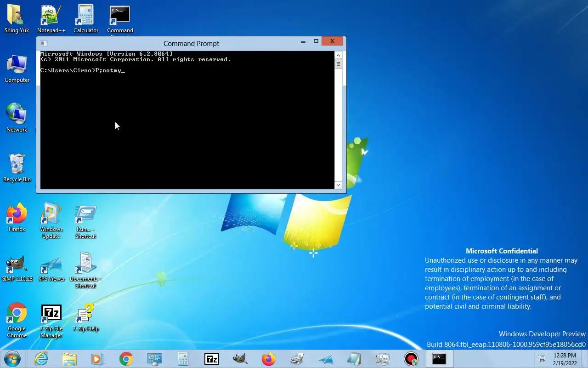The width and height of the screenshot is (588, 368).
Task: Click the Command Prompt scrollbar thumb
Action: click(x=338, y=64)
